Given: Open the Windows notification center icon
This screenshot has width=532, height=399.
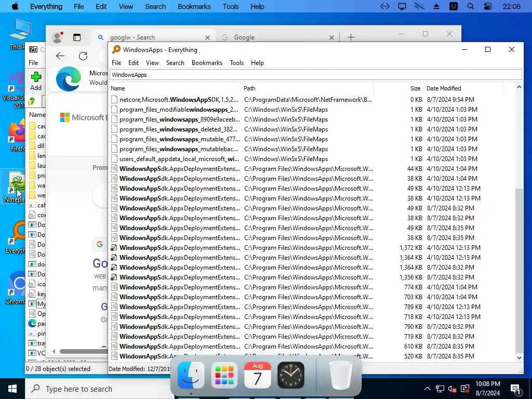Looking at the screenshot, I should pos(515,389).
